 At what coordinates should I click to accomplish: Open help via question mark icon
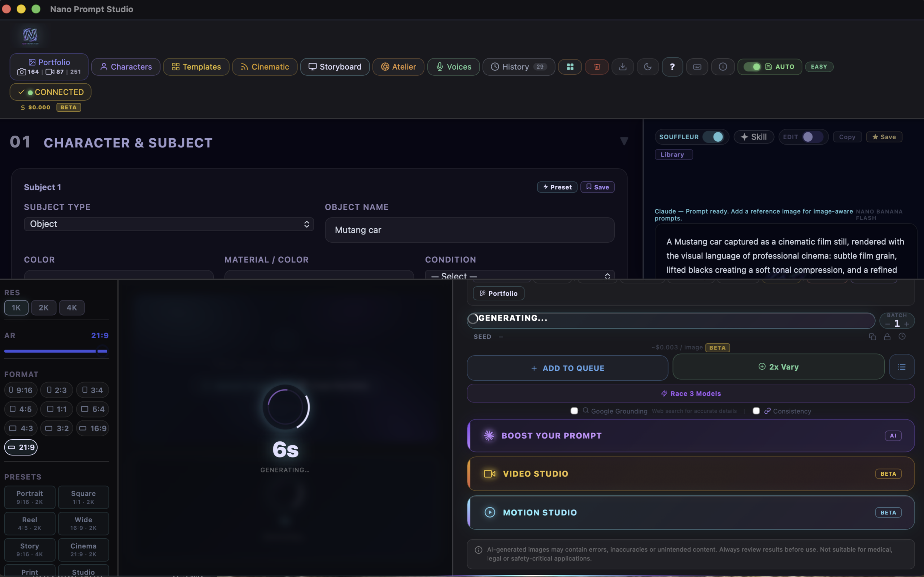672,67
